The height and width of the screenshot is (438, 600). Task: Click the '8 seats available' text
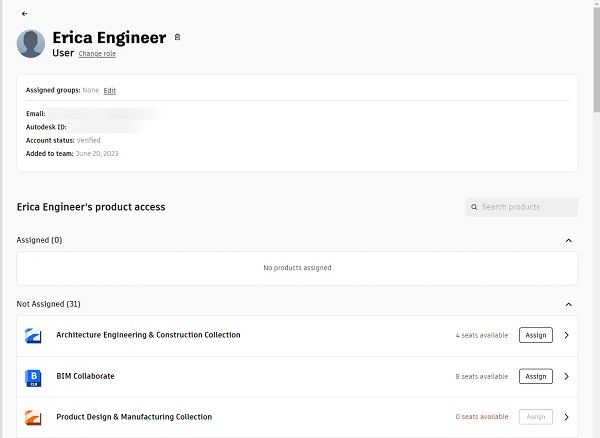(482, 377)
